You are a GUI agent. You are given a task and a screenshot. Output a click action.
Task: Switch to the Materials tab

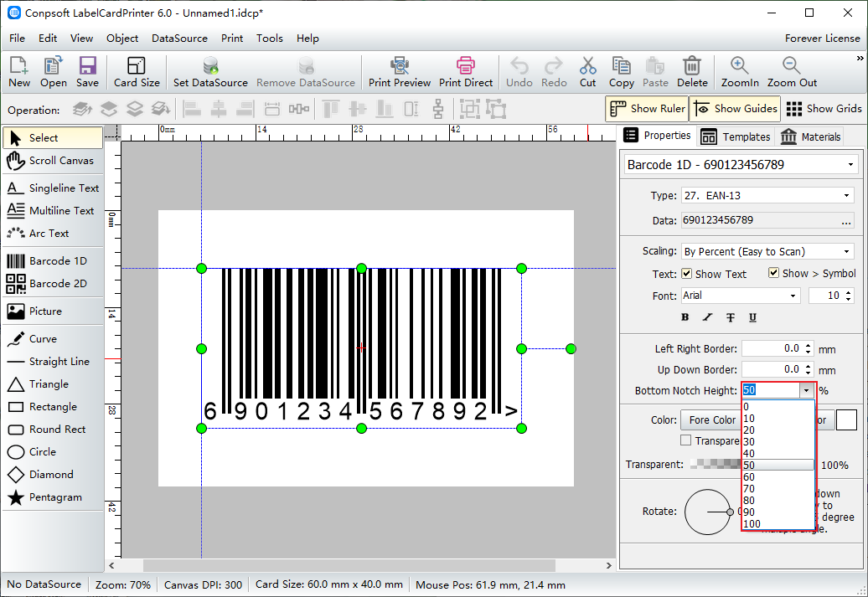pos(810,136)
